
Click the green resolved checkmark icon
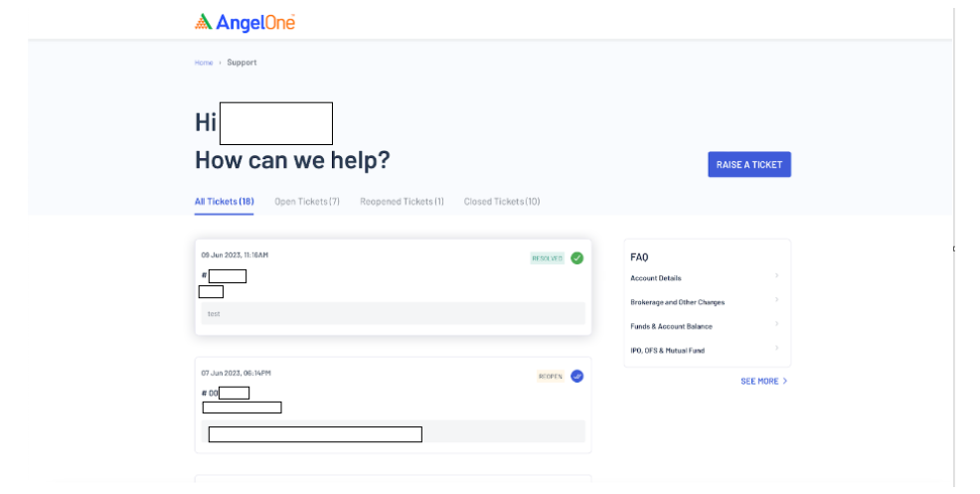[577, 258]
